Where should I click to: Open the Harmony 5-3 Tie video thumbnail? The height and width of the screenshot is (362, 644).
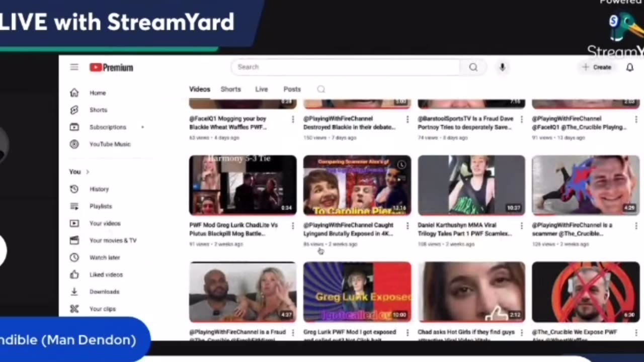243,185
